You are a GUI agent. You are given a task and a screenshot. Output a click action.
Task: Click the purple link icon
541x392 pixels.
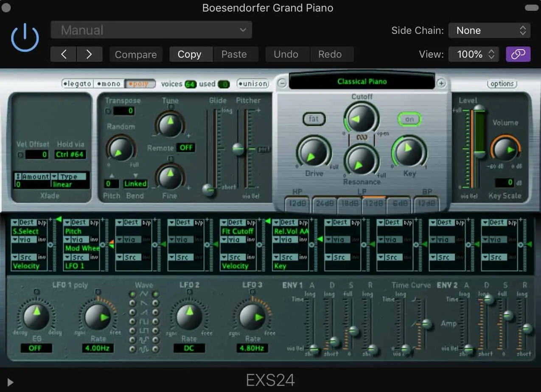tap(518, 54)
